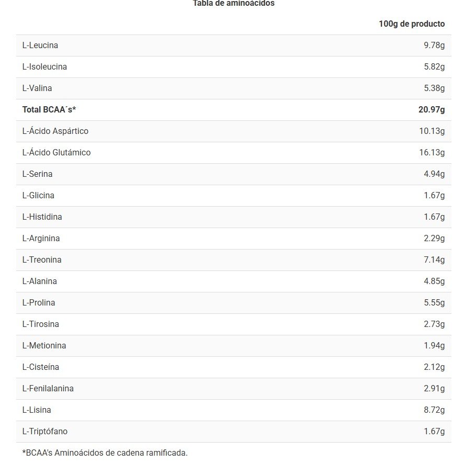
Task: Select the L-Treonina row label
Action: pyautogui.click(x=42, y=260)
